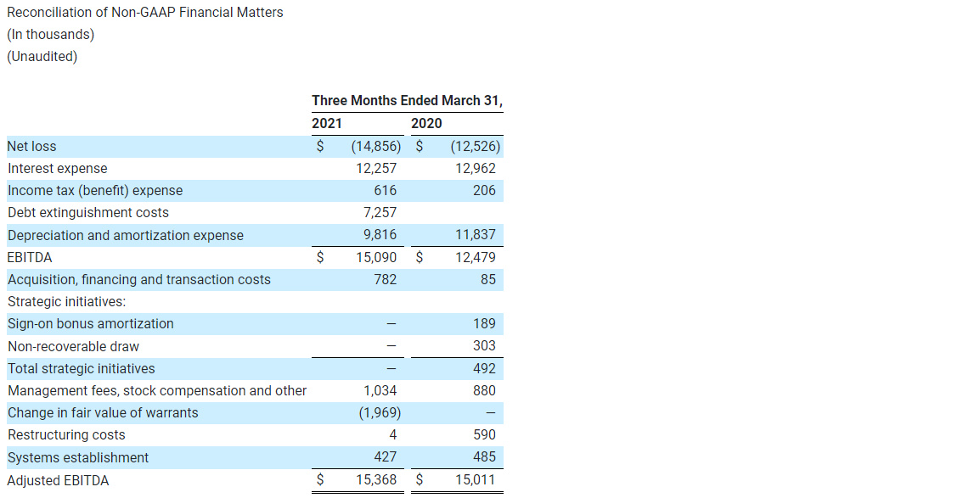
Task: Select the Systems establishment value 427
Action: pos(386,456)
